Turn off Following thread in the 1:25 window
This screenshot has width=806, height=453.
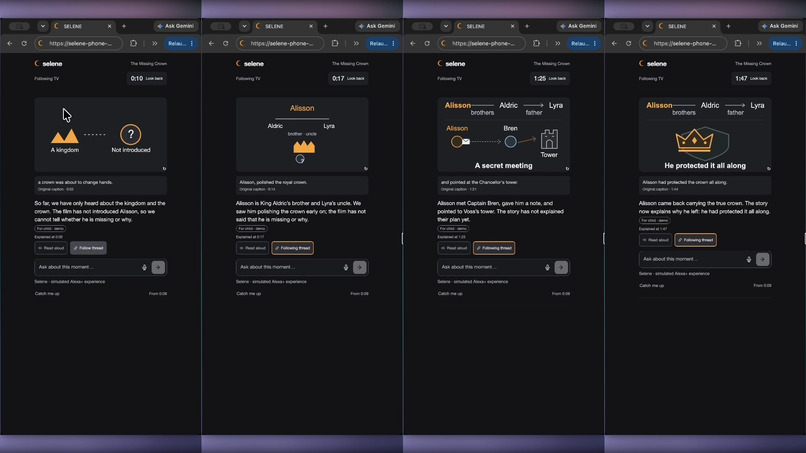tap(494, 248)
